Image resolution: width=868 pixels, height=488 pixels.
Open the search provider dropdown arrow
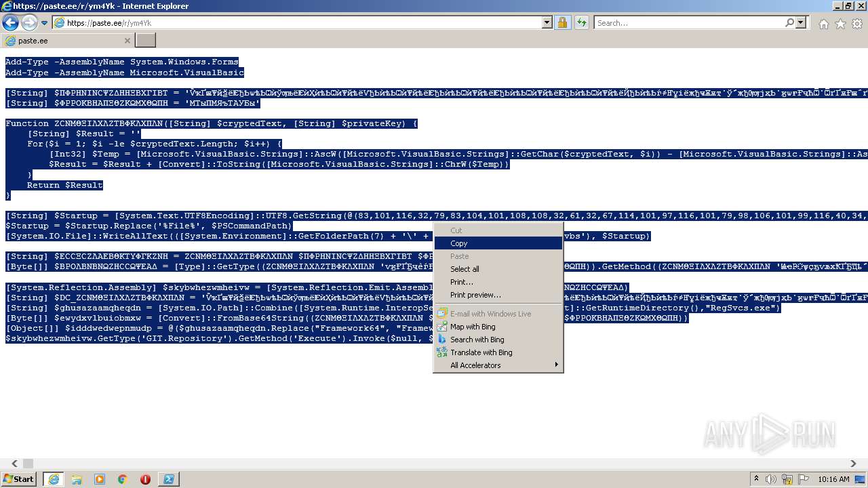pyautogui.click(x=802, y=22)
